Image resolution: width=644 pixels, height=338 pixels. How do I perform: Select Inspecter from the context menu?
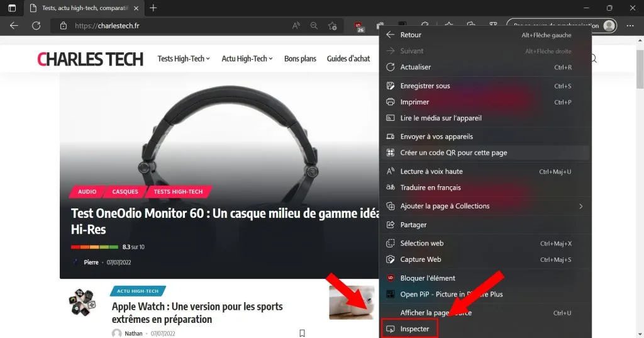(x=485, y=329)
